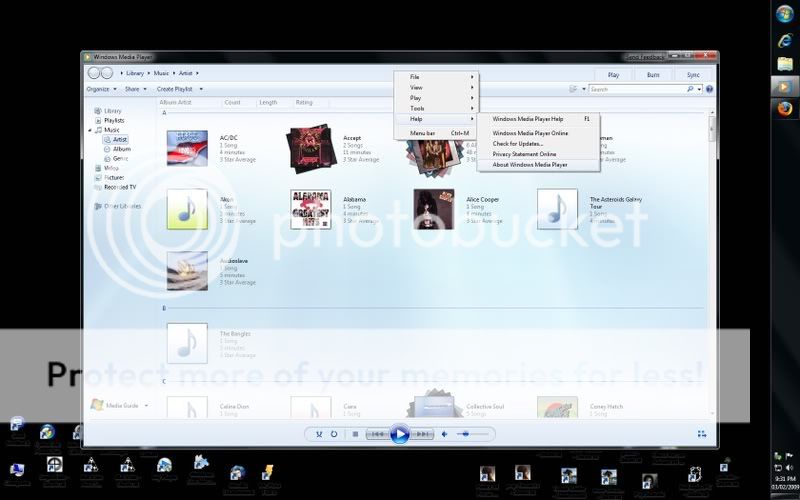Open File submenu
800x500 pixels.
[436, 77]
